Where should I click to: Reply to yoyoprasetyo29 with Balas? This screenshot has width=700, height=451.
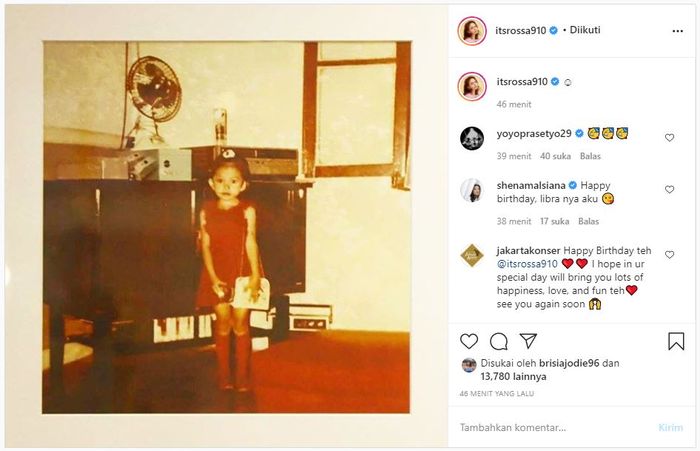[590, 156]
